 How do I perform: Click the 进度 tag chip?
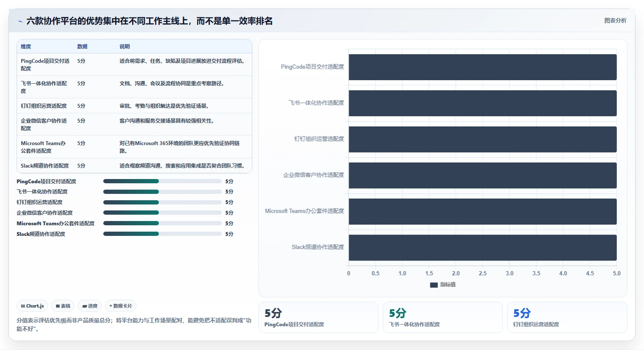(90, 306)
